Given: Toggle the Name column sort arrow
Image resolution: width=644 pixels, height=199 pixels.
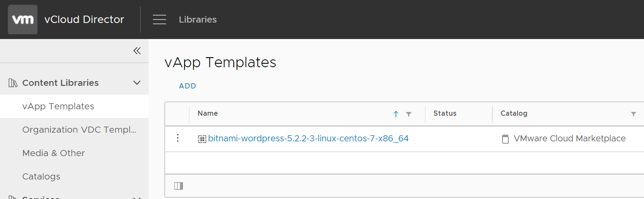Looking at the screenshot, I should (x=396, y=114).
